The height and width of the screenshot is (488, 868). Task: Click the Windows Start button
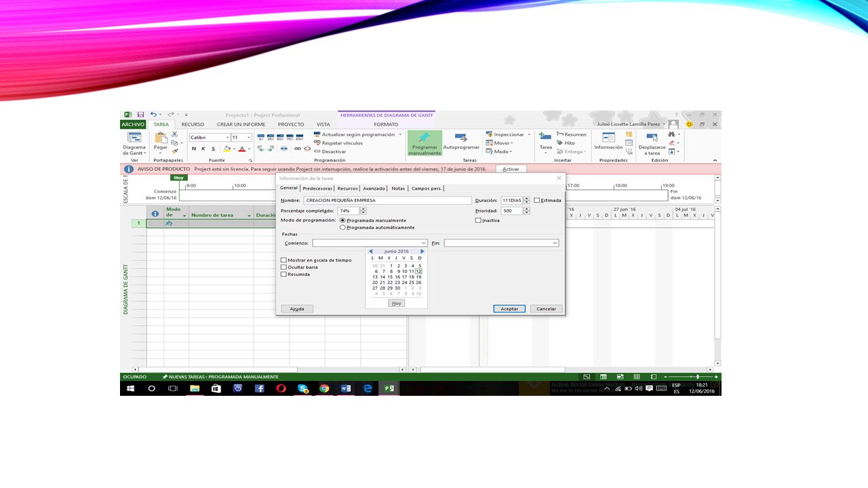click(130, 388)
